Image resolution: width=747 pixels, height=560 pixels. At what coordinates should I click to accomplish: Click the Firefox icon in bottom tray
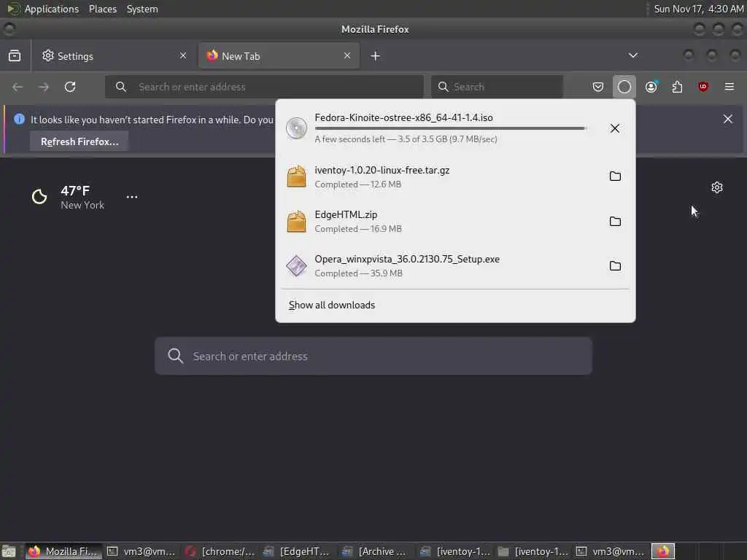(x=663, y=551)
